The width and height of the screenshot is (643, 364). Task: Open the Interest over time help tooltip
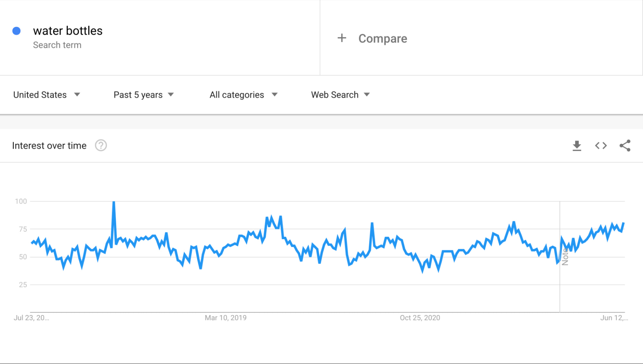tap(101, 146)
